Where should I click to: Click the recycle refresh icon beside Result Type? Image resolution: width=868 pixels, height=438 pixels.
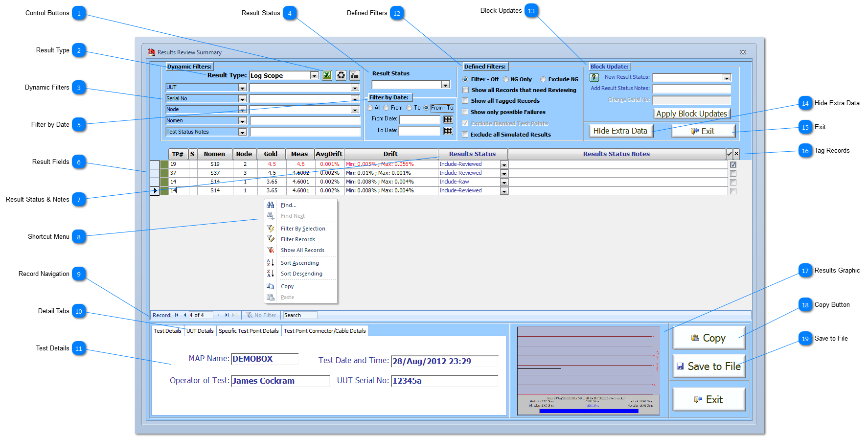pyautogui.click(x=341, y=75)
